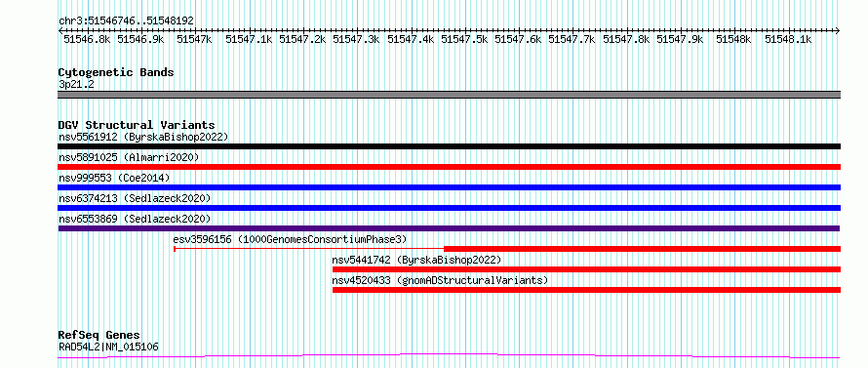Click the 3p21.2 band label
Image resolution: width=868 pixels, height=368 pixels.
click(75, 85)
